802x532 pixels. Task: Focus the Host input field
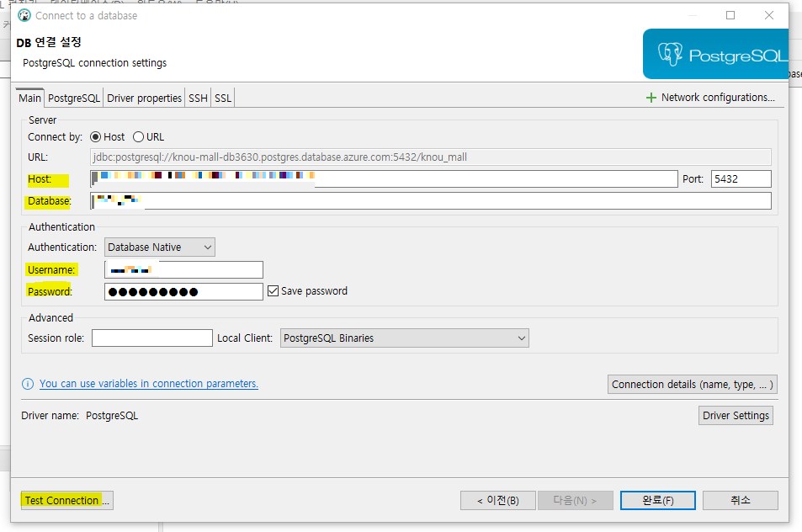click(384, 179)
